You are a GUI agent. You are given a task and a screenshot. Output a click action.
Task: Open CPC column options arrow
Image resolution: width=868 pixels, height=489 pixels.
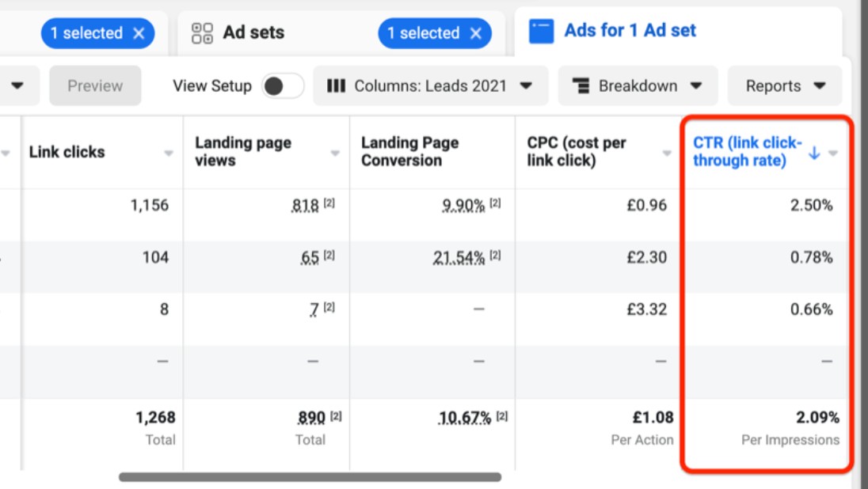[x=667, y=154]
